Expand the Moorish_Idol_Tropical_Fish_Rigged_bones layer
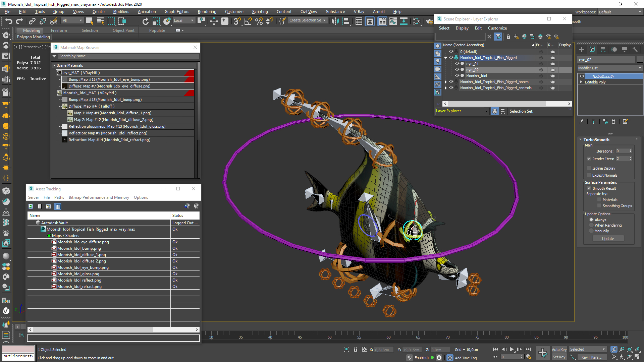 click(x=446, y=82)
